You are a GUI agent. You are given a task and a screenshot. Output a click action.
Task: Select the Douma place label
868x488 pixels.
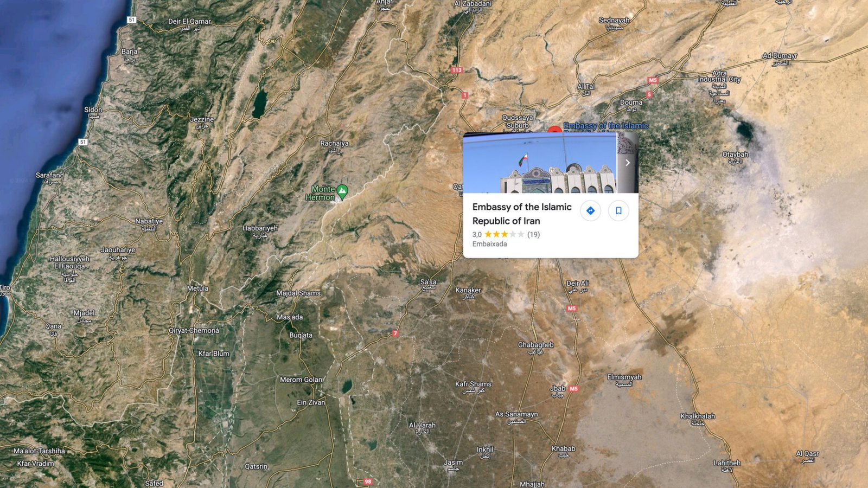[x=631, y=102]
